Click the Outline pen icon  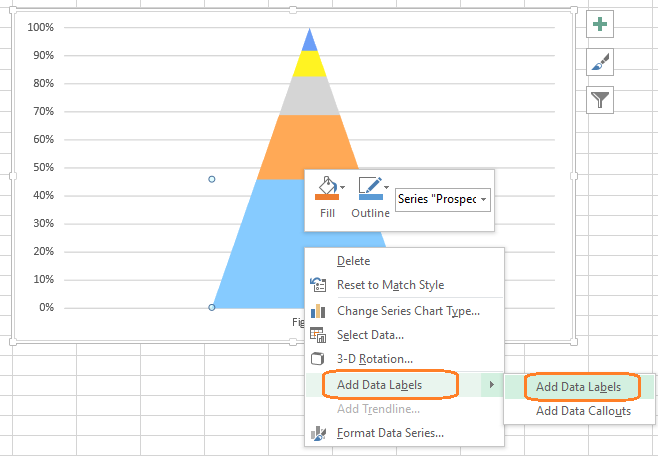pyautogui.click(x=370, y=188)
